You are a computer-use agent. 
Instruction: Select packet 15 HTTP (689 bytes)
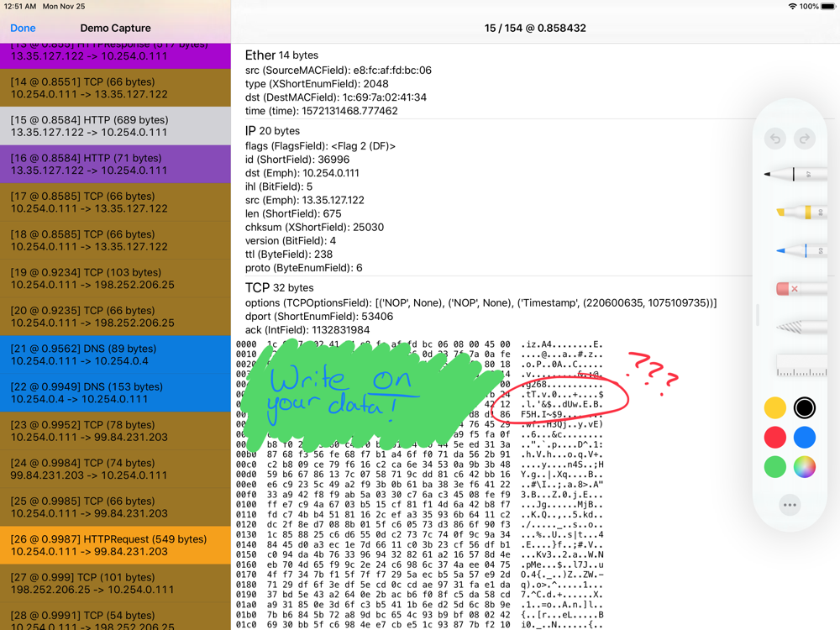point(115,126)
